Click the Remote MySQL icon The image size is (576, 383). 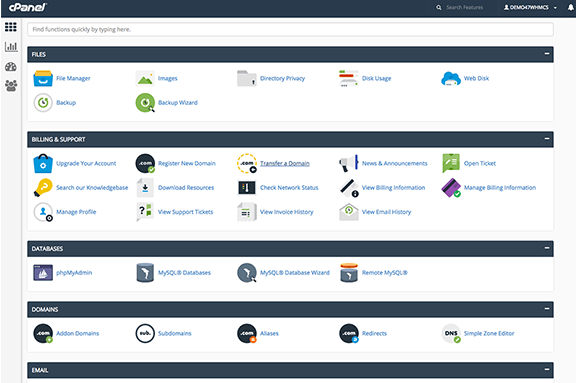[x=349, y=273]
